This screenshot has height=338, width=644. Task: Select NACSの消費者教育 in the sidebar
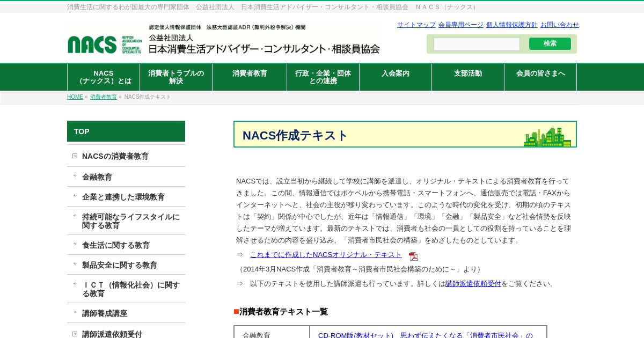click(115, 156)
